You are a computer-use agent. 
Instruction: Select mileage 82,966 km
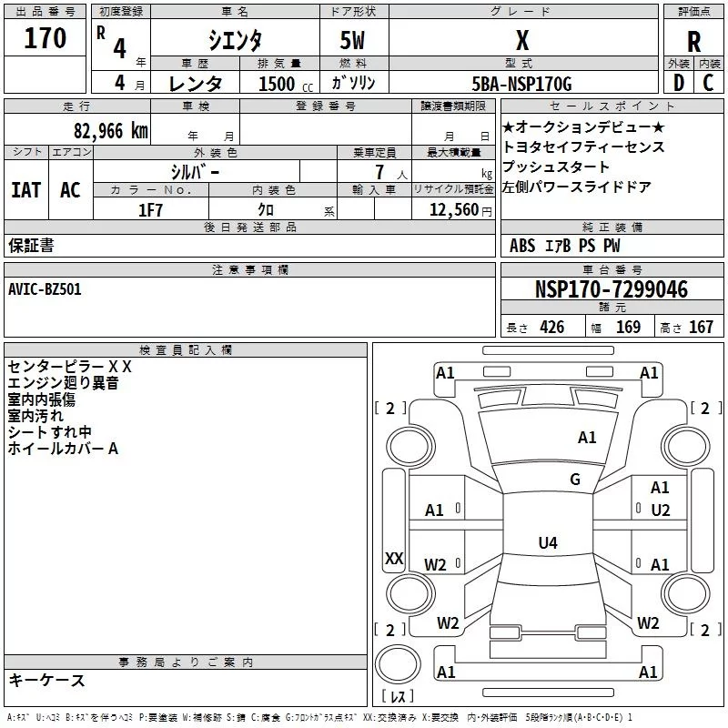(111, 131)
